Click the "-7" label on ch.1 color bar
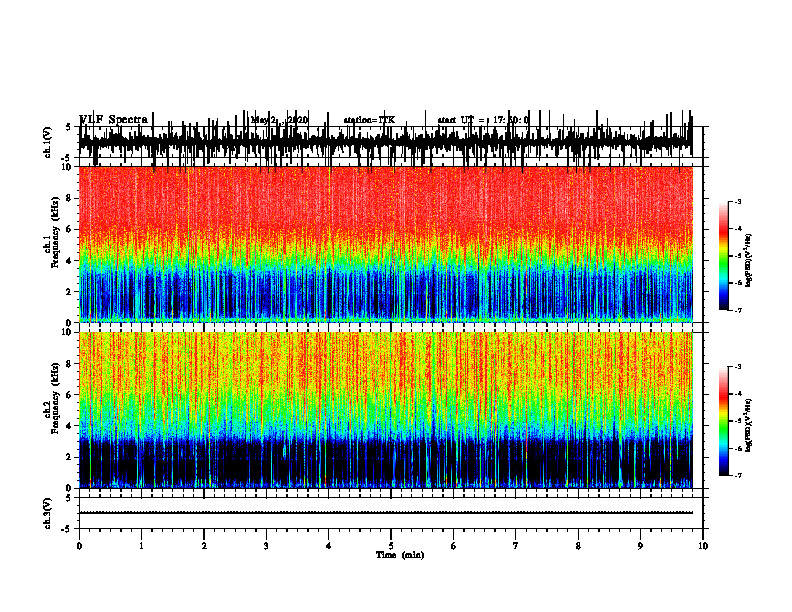The height and width of the screenshot is (612, 792). (x=737, y=310)
